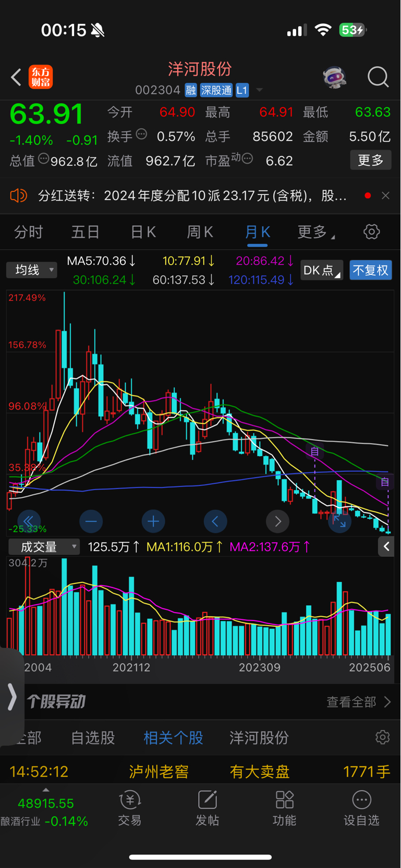Tap the upper 自 marker on chart
This screenshot has width=401, height=868.
315,451
